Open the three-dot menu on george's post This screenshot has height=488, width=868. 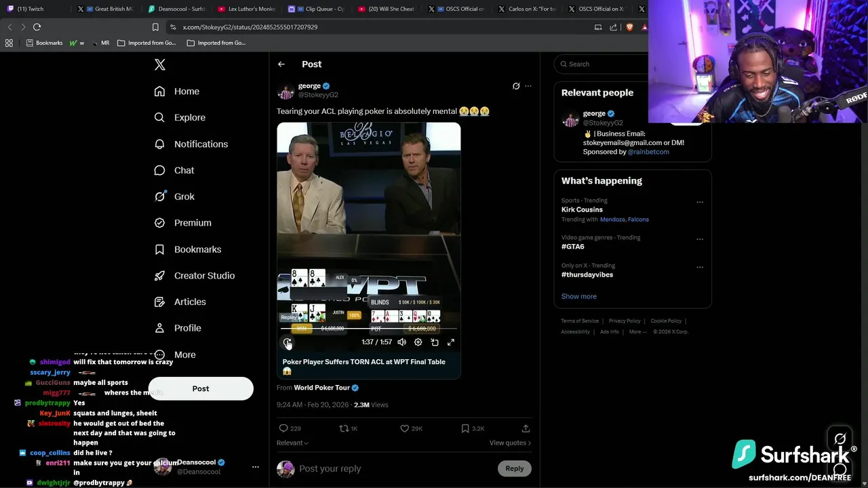click(528, 86)
